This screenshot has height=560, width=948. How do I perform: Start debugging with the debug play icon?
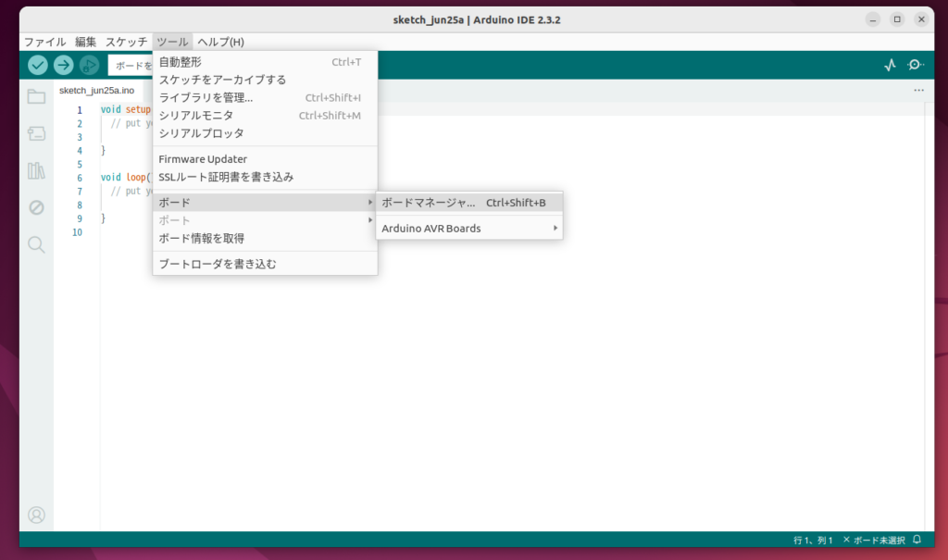point(90,65)
